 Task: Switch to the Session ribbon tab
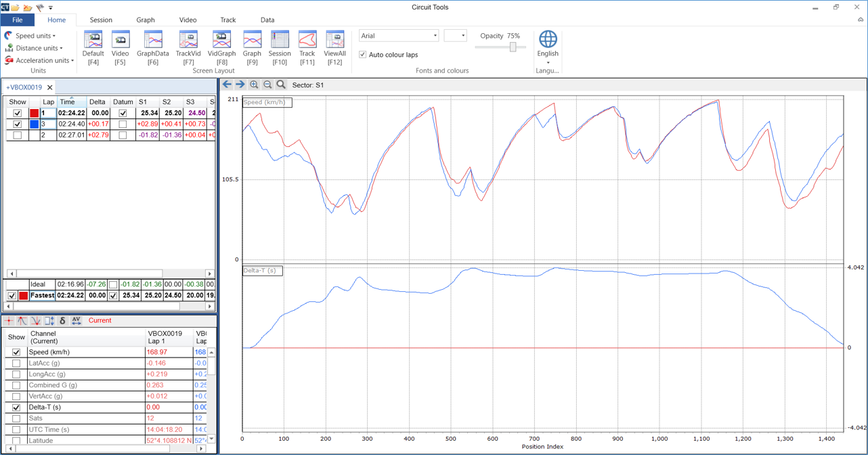pos(101,20)
